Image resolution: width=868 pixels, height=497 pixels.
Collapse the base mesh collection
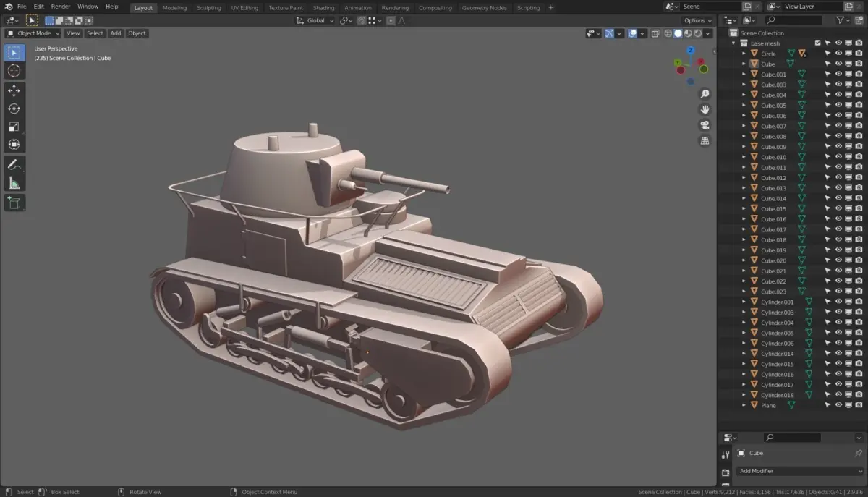coord(733,43)
